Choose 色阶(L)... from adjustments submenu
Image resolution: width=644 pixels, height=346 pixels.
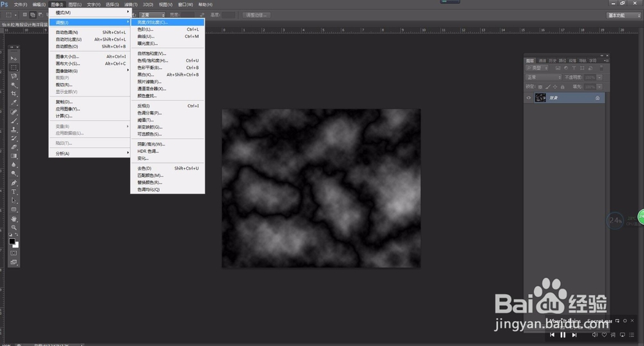(167, 29)
